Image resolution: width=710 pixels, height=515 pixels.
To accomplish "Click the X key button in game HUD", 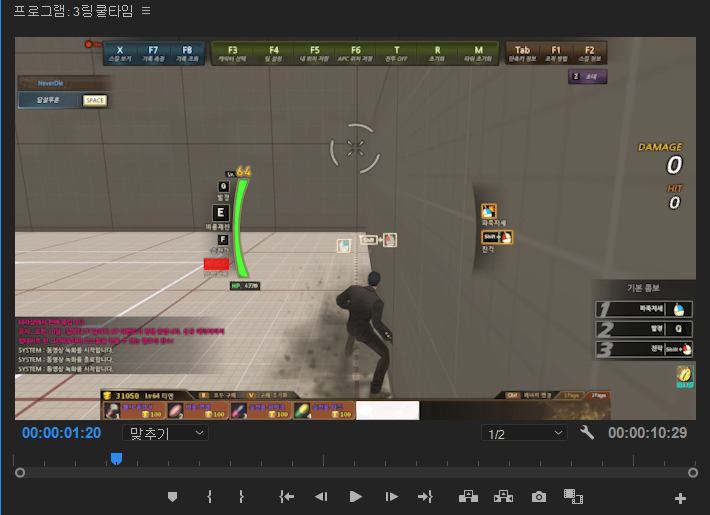I will point(120,53).
